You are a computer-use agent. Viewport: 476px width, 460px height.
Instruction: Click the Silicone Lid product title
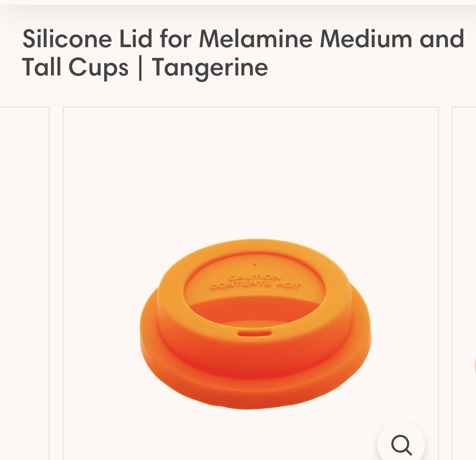coord(243,54)
